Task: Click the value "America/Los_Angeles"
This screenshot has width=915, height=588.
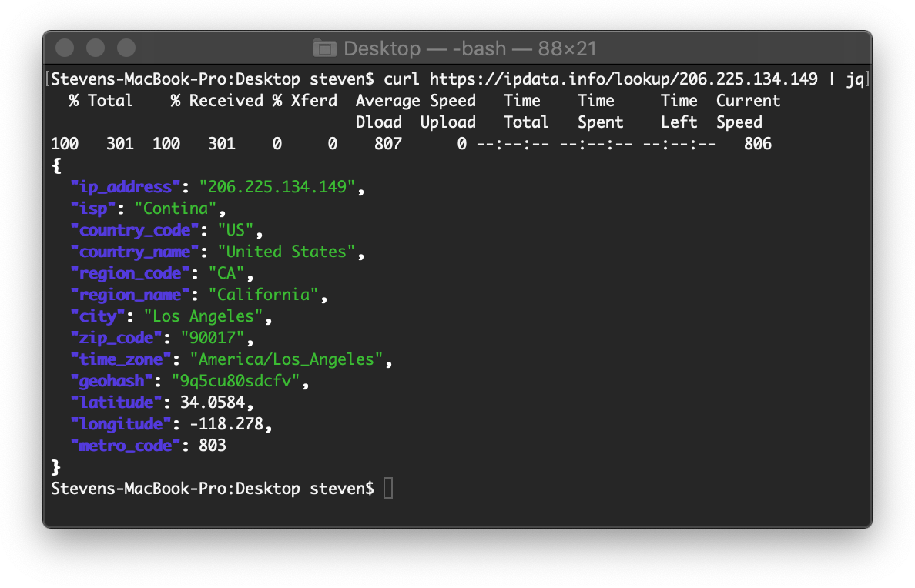Action: point(287,359)
